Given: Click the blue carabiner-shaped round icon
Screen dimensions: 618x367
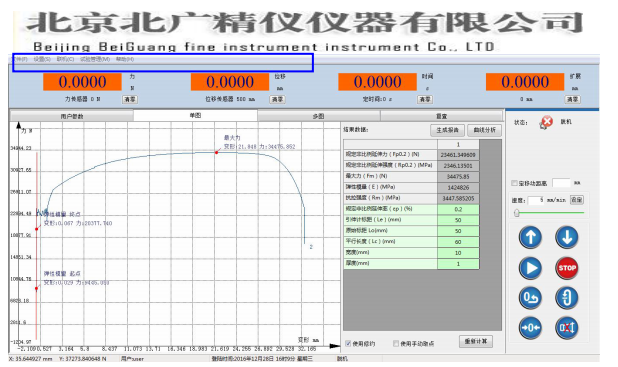Looking at the screenshot, I should (567, 298).
